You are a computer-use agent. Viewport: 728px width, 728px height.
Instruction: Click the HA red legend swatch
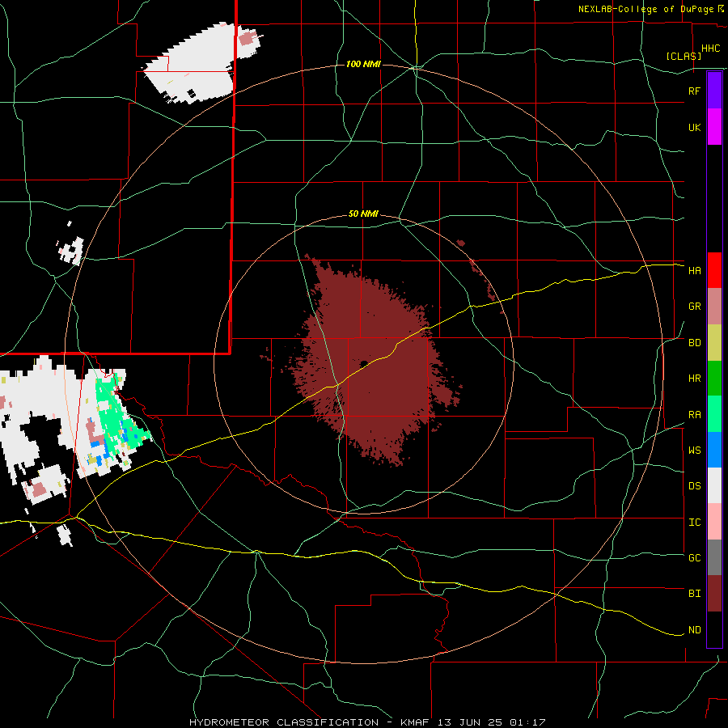tap(714, 270)
